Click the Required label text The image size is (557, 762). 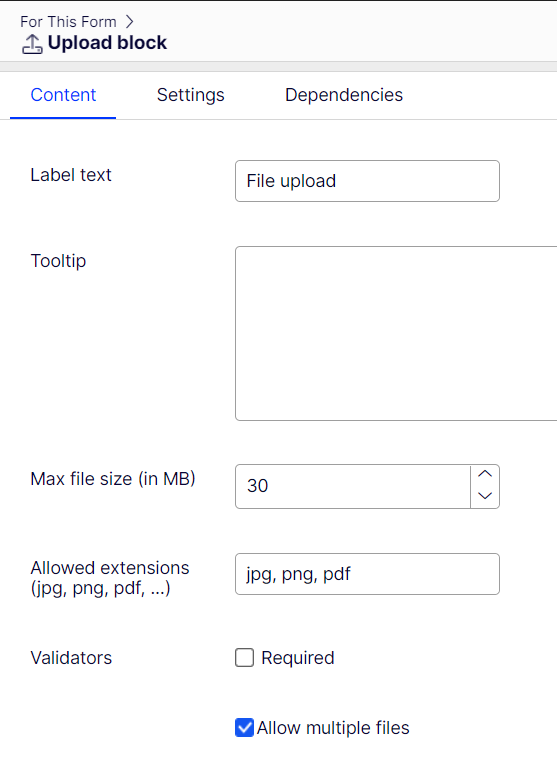298,658
